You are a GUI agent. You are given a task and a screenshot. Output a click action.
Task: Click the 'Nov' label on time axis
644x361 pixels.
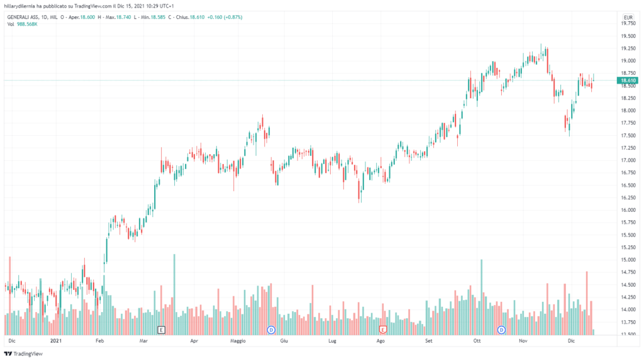[x=523, y=340]
